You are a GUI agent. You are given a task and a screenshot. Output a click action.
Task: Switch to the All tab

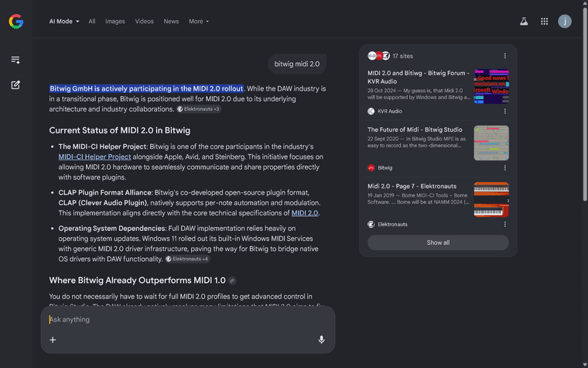click(92, 22)
